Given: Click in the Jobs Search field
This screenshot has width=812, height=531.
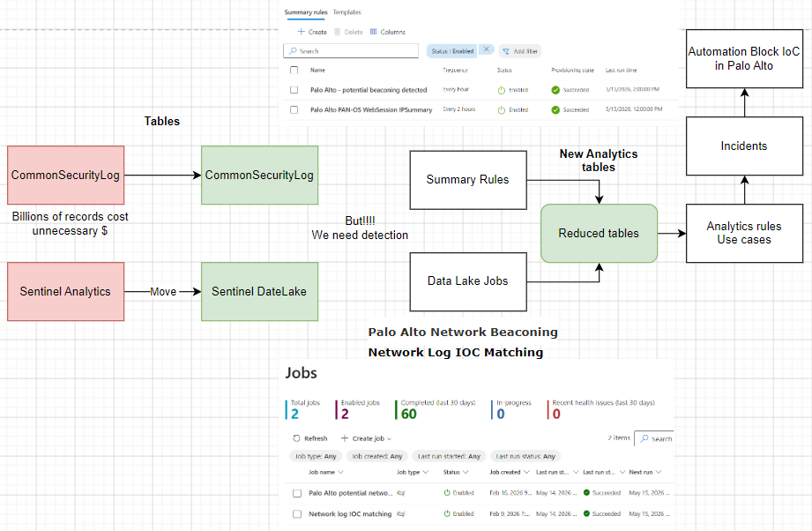Looking at the screenshot, I should click(654, 438).
